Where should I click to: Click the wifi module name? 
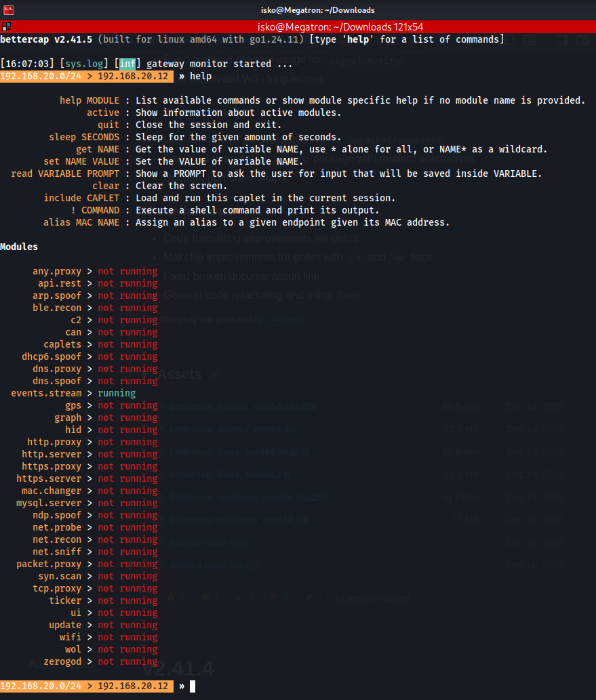(71, 637)
